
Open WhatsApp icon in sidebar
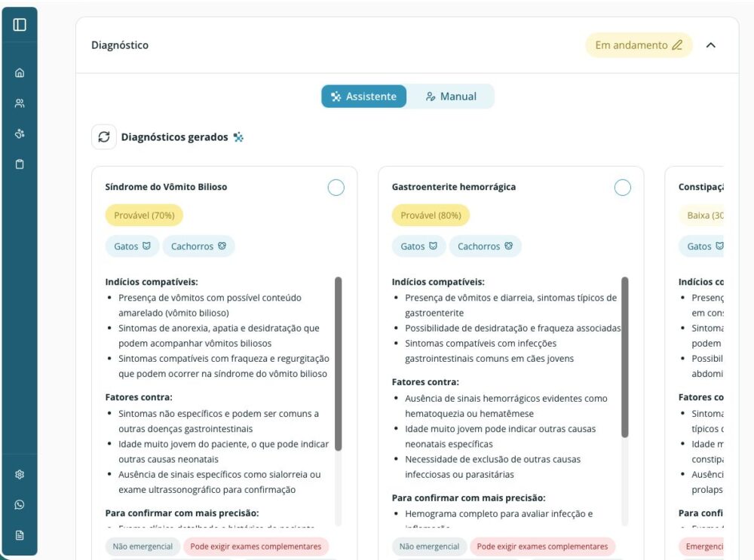[x=20, y=505]
